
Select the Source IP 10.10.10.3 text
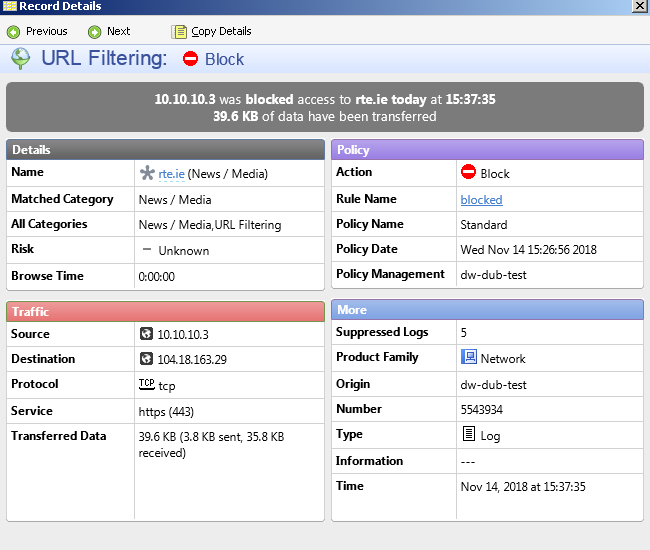pos(183,334)
